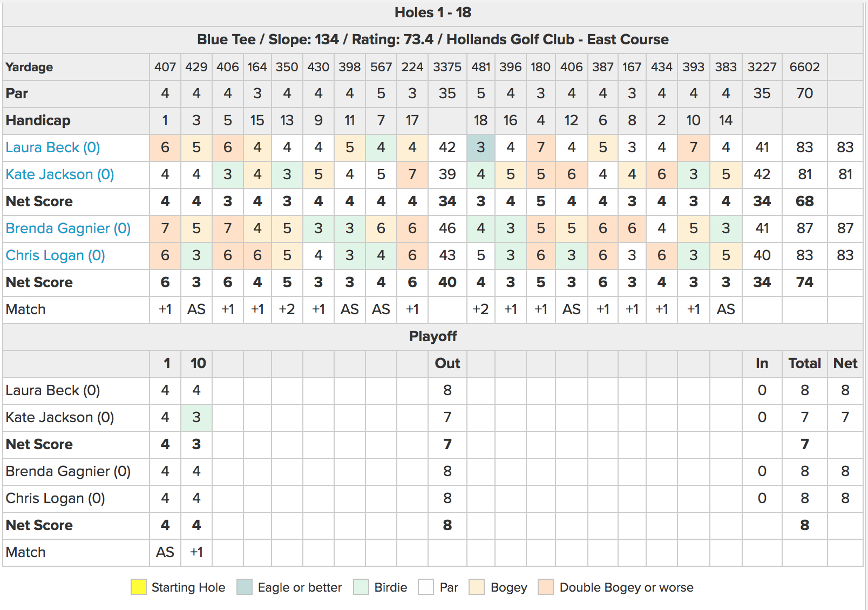Click the Bogey legend swatch
The image size is (868, 610).
[477, 587]
